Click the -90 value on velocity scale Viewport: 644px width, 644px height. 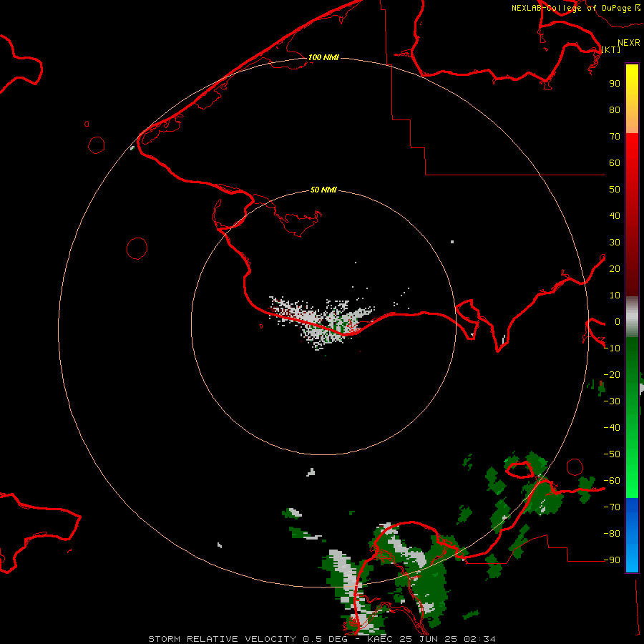(x=612, y=560)
